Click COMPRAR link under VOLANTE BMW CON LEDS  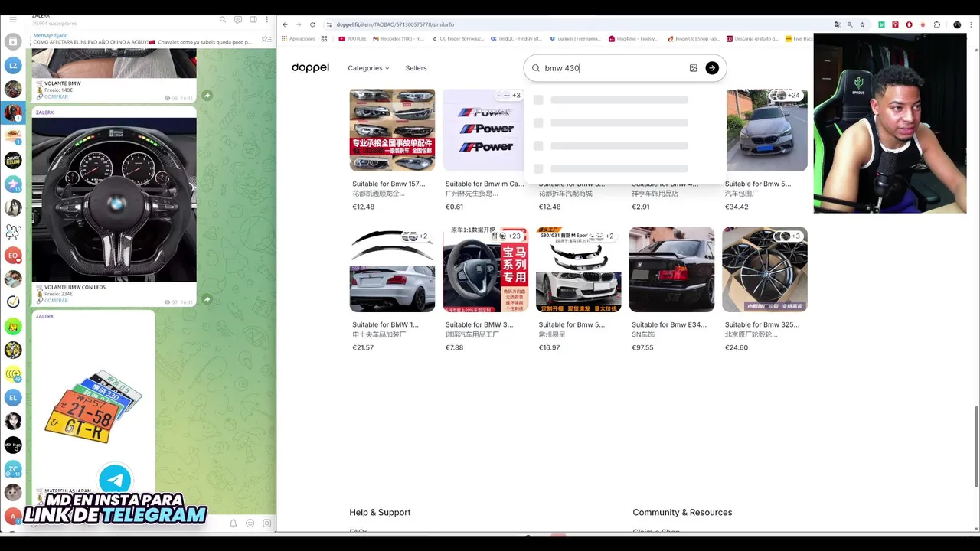point(56,301)
